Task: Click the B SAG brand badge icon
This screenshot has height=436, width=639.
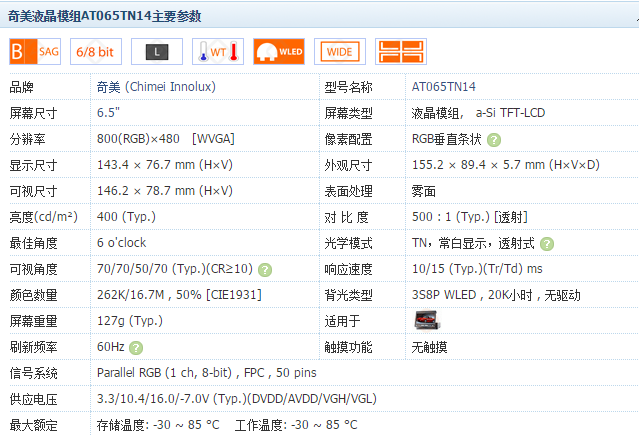Action: pyautogui.click(x=35, y=52)
